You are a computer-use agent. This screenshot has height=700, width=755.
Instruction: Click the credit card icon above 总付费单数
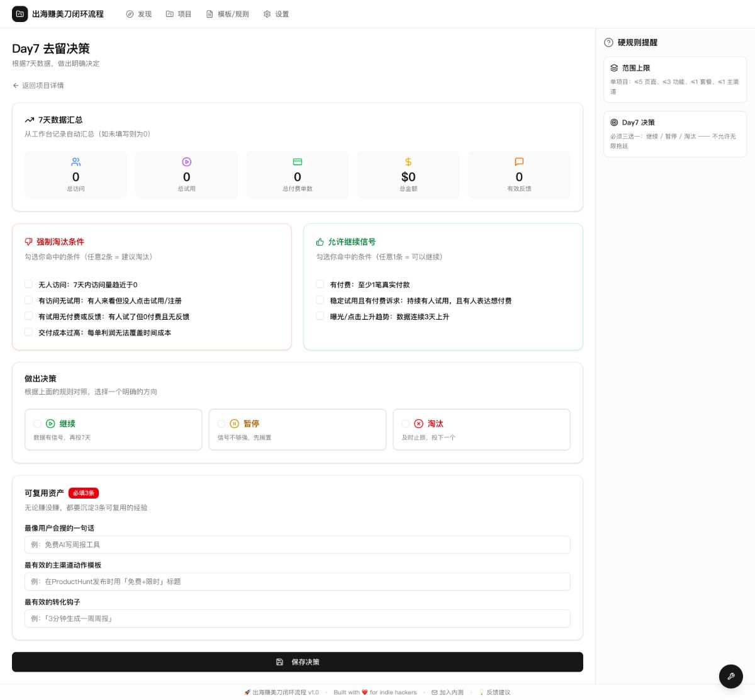pos(297,162)
